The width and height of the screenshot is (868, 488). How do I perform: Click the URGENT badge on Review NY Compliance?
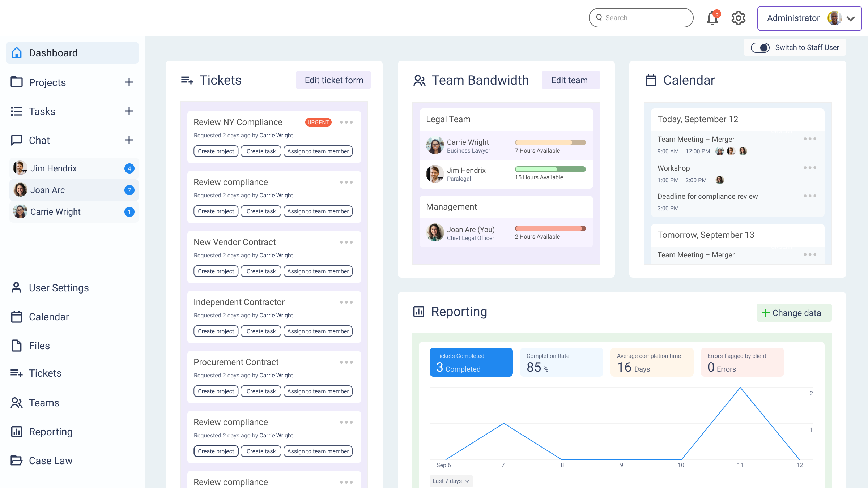point(318,122)
